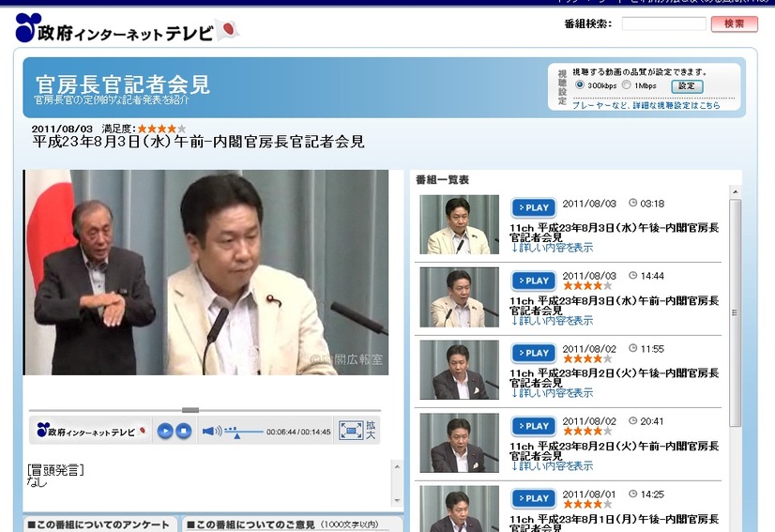Click the 政府インターネットテレビ site logo

point(127,29)
